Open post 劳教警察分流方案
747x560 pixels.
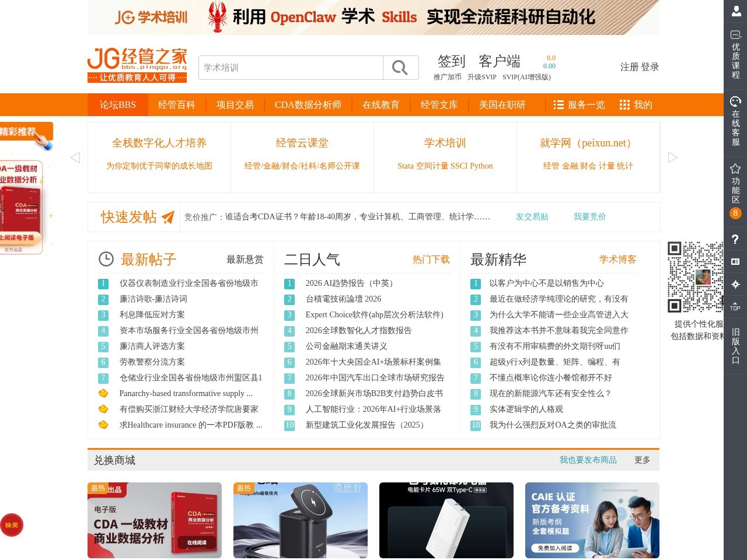point(152,362)
